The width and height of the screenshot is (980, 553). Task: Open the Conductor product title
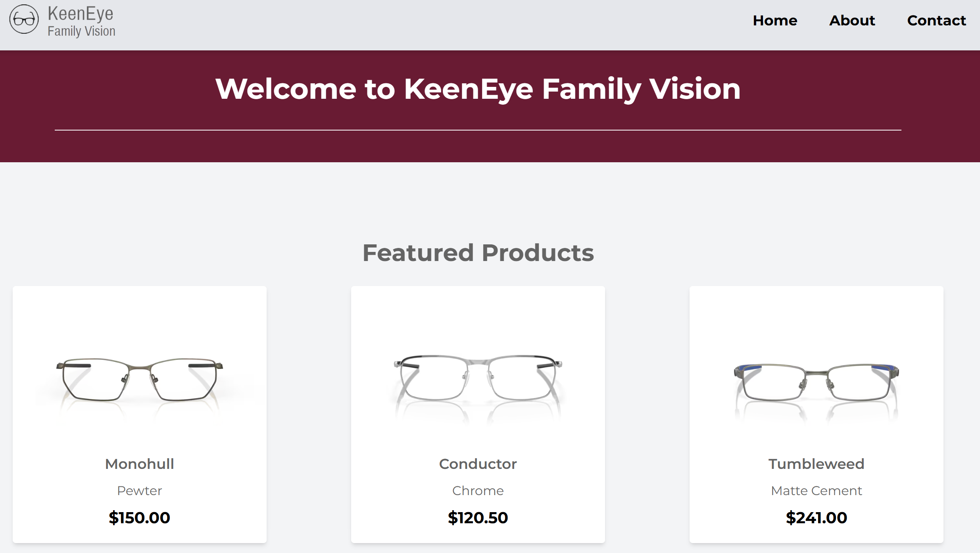click(478, 464)
